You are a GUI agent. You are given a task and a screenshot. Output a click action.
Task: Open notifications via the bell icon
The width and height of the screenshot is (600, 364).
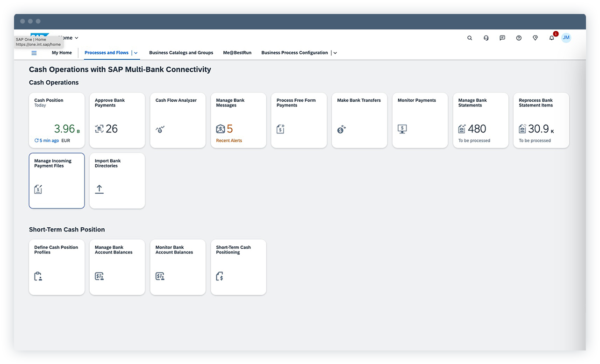pos(551,38)
